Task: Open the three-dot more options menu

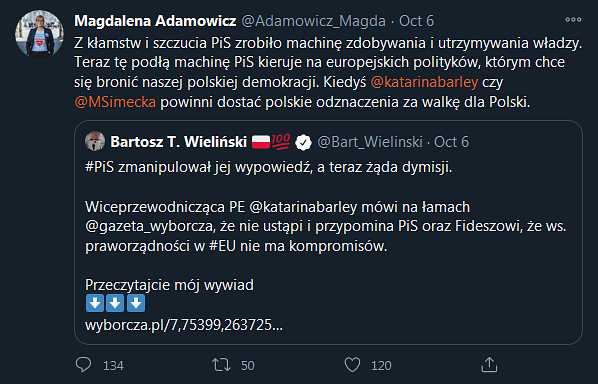Action: pyautogui.click(x=573, y=20)
